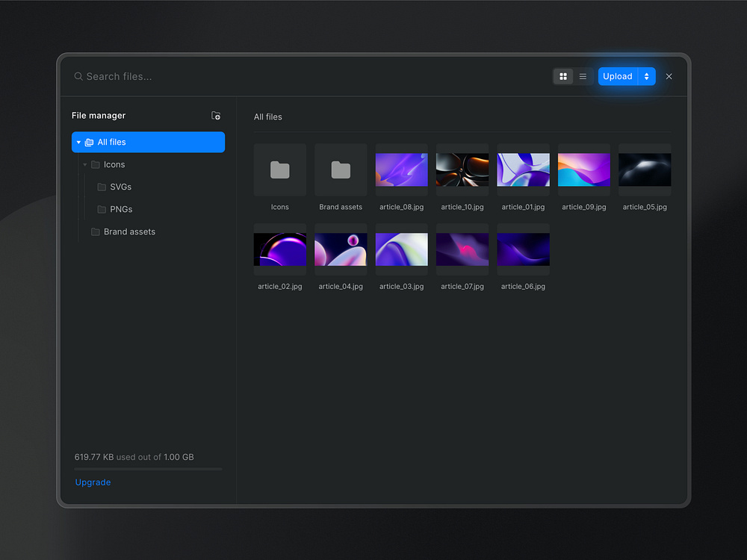Select the article_09.jpg thumbnail
The image size is (747, 560).
pos(584,170)
